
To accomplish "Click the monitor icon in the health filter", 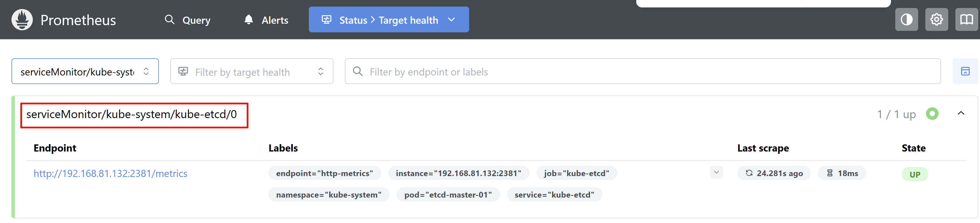I will tap(183, 71).
